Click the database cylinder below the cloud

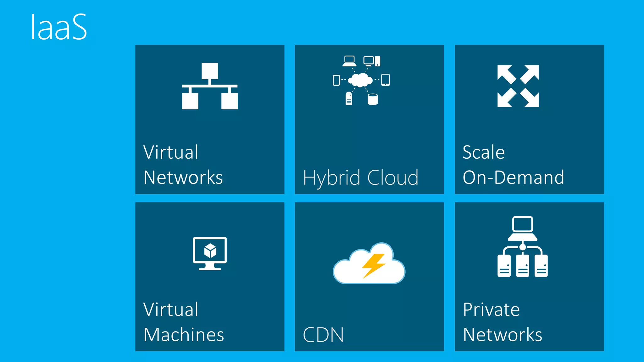click(373, 99)
